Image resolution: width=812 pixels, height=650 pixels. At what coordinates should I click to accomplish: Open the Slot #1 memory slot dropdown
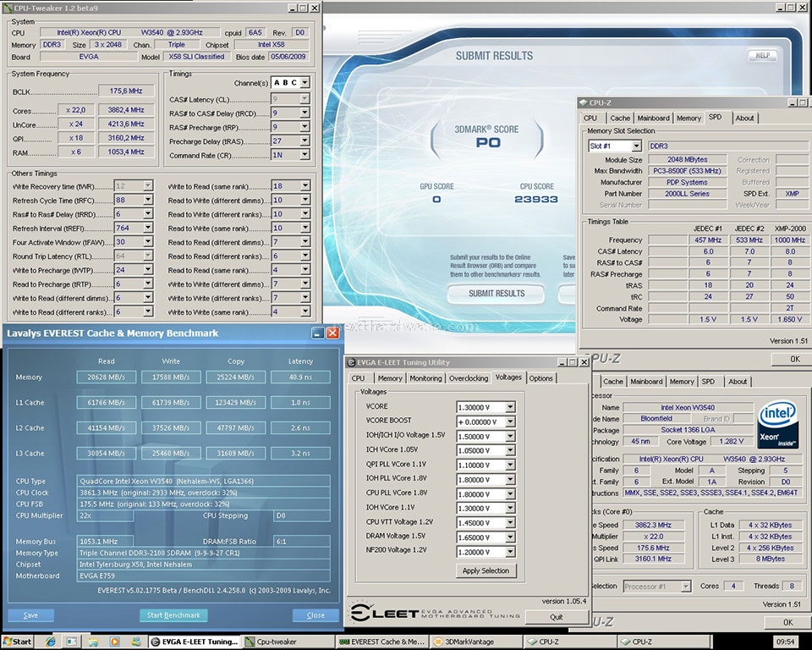pos(637,146)
